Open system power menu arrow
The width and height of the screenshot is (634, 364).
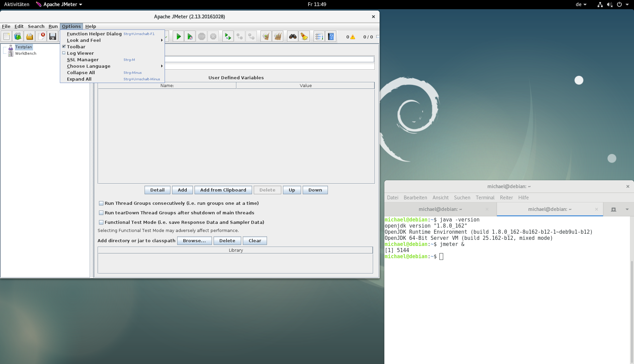point(627,4)
